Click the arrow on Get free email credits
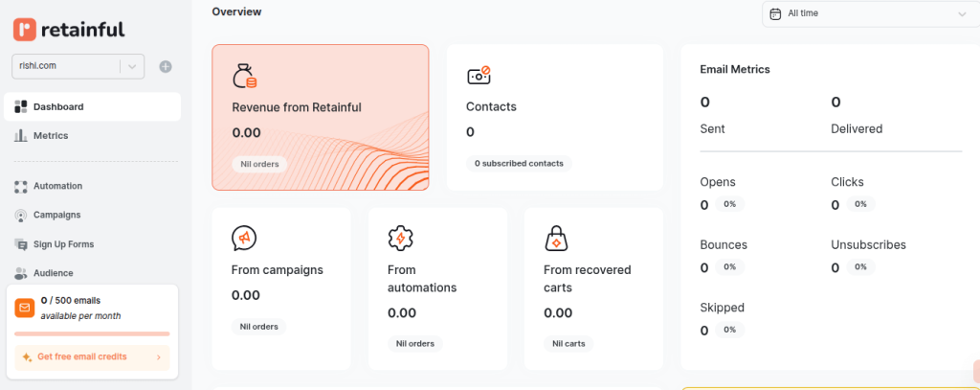This screenshot has width=980, height=390. tap(159, 357)
